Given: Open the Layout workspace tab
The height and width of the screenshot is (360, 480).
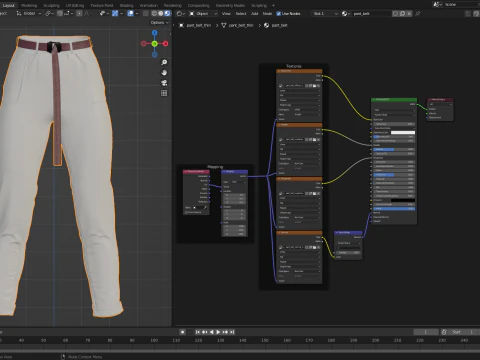Looking at the screenshot, I should pyautogui.click(x=8, y=5).
